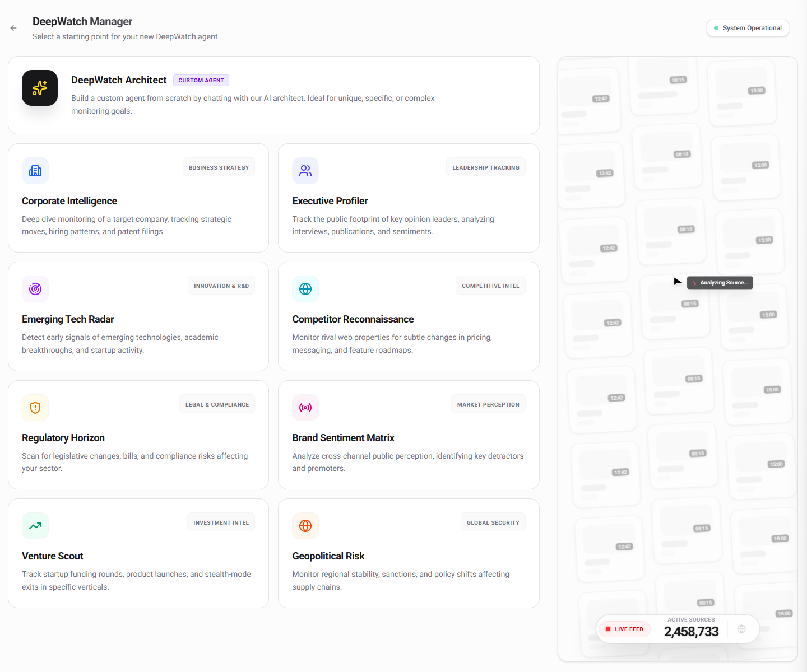The height and width of the screenshot is (672, 807).
Task: Click the Leadership Tracking tag
Action: point(486,167)
